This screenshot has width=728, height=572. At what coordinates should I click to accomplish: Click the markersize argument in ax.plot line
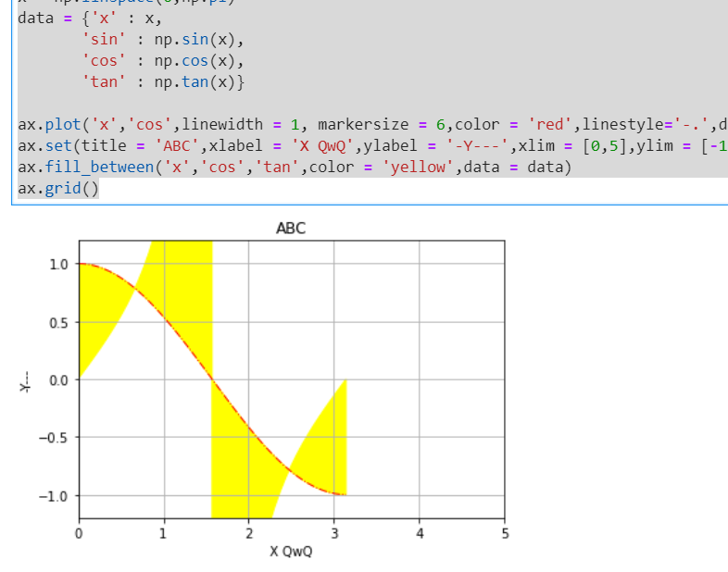[x=382, y=125]
